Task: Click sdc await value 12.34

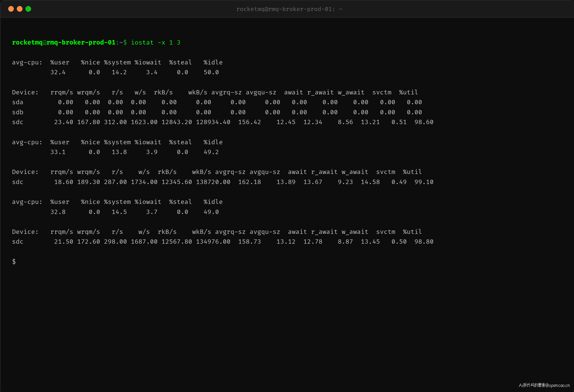Action: [x=313, y=122]
